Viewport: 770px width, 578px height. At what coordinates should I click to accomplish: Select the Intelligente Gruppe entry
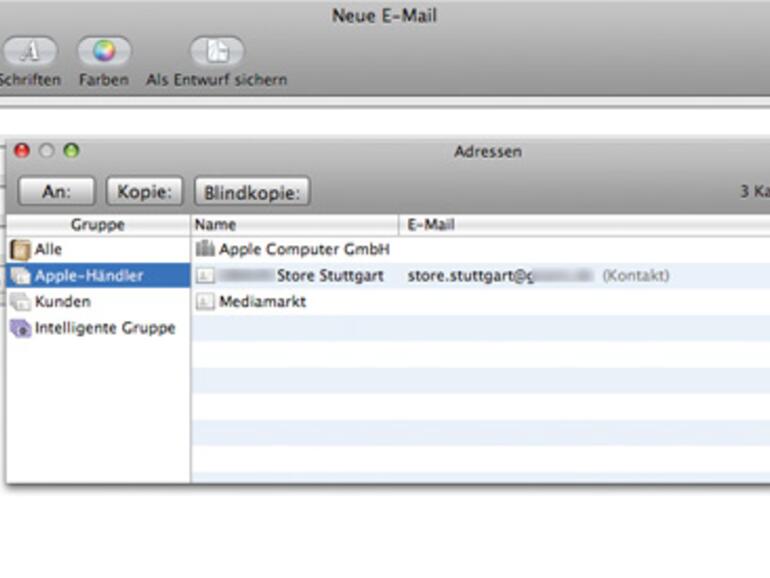98,328
